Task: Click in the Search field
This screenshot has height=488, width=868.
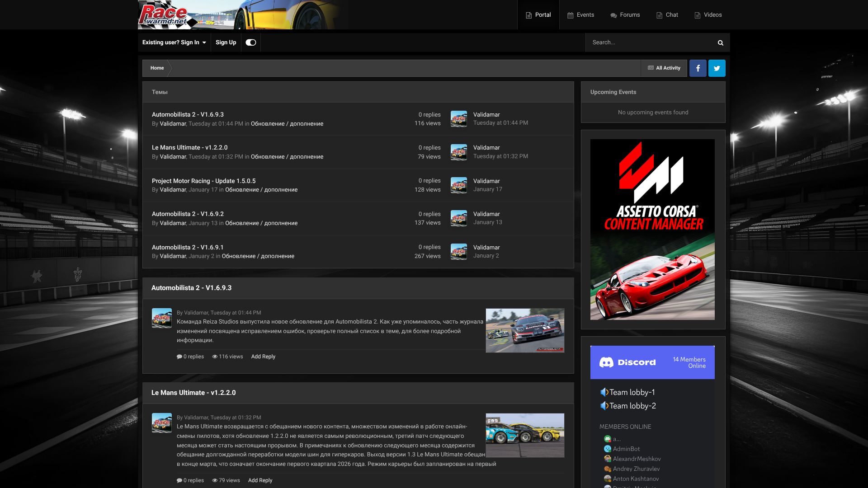Action: (649, 42)
